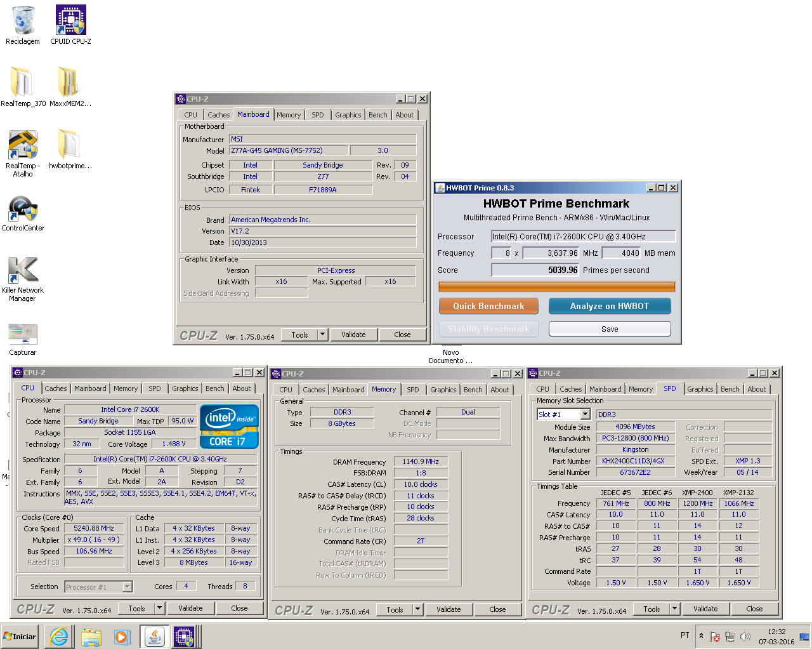Screen dimensions: 812x650
Task: Open the Slot #1 dropdown in SPD window
Action: [x=585, y=415]
